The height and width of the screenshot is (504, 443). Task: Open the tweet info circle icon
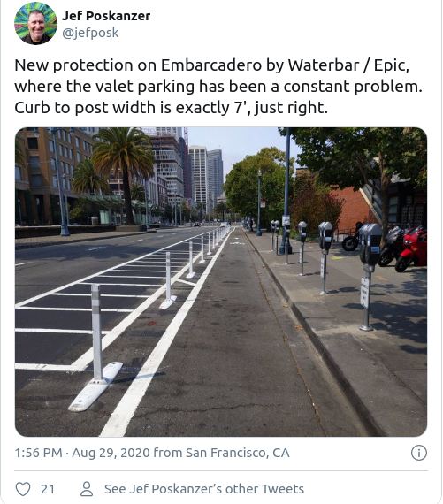click(x=419, y=453)
